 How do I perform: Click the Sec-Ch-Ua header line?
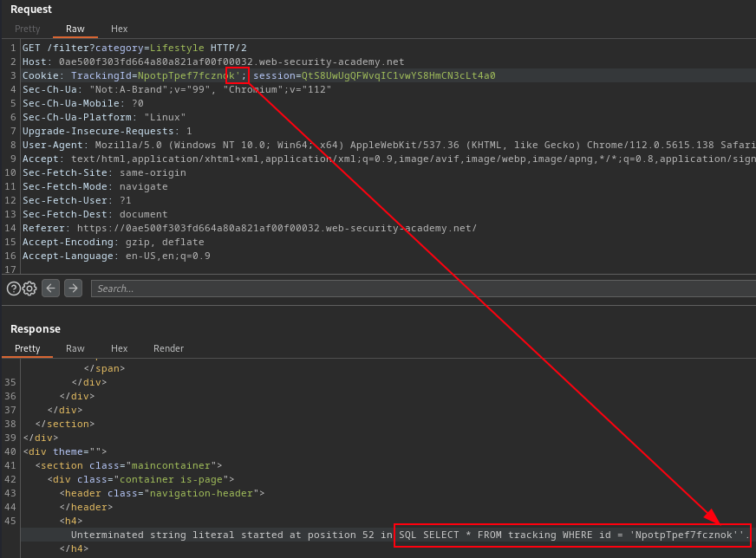coord(177,89)
